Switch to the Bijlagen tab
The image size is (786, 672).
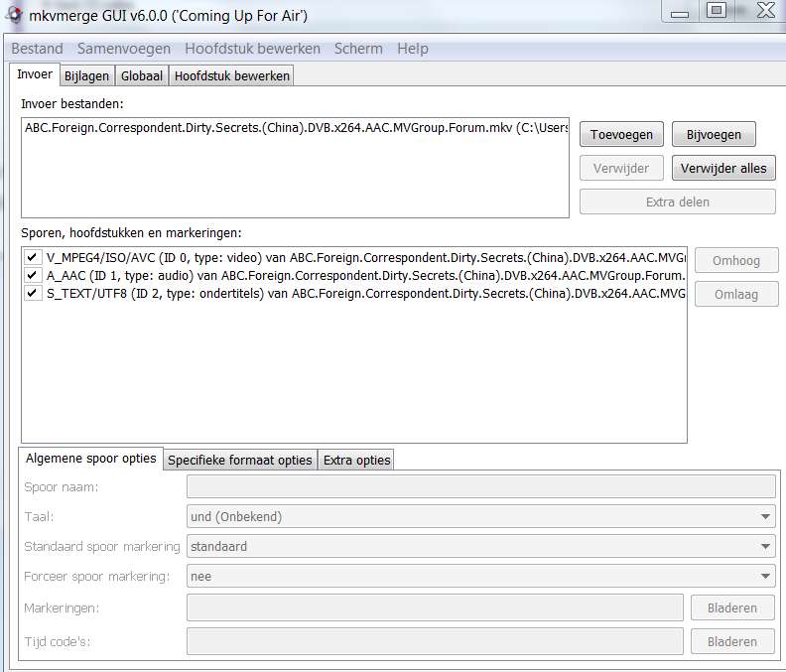tap(86, 75)
